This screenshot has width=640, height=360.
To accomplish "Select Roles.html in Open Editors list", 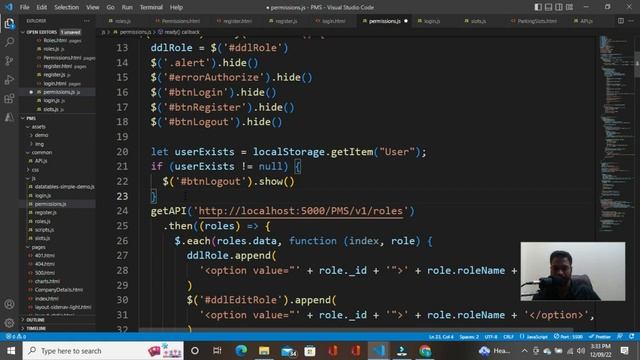I will click(x=55, y=40).
